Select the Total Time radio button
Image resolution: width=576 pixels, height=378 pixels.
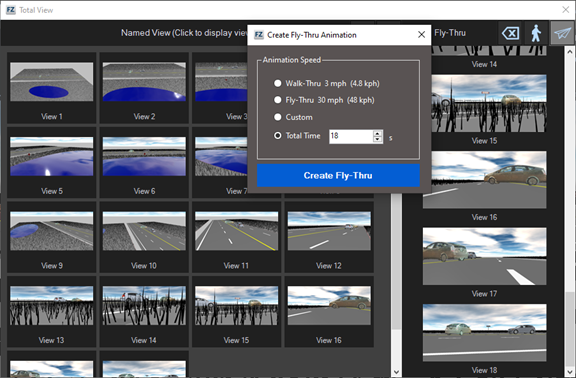coord(278,136)
